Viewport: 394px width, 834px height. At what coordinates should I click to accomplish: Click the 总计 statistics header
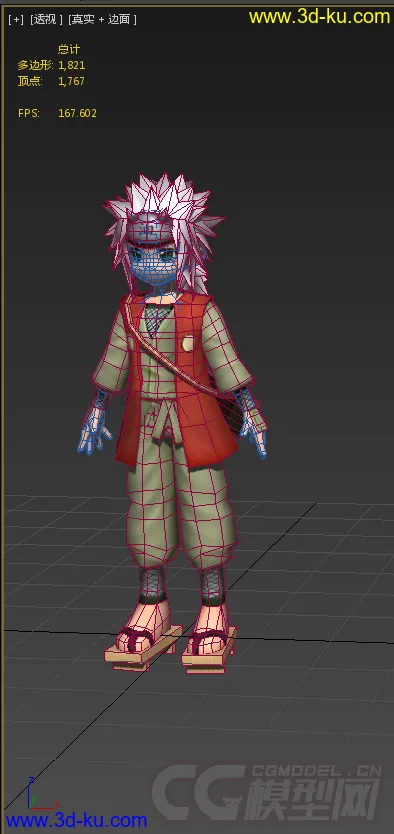click(69, 49)
